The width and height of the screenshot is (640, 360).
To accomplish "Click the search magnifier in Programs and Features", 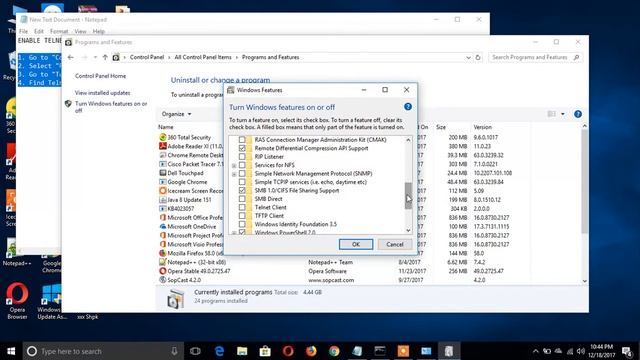I will point(576,58).
